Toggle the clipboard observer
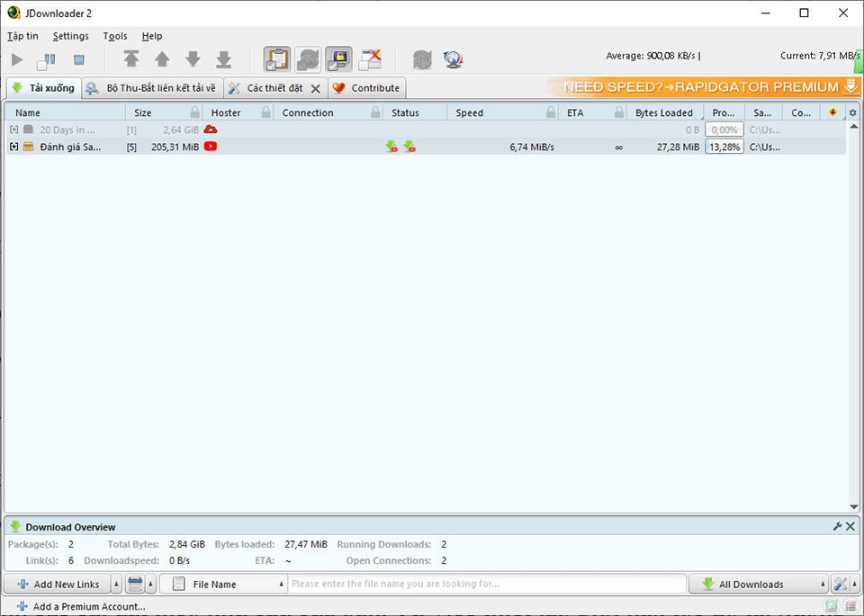 (x=276, y=59)
